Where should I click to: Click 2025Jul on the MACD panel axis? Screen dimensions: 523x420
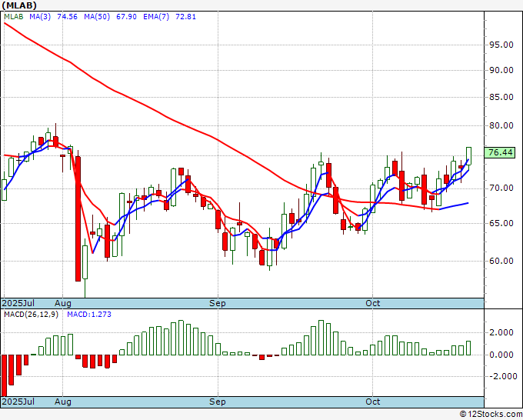18,402
